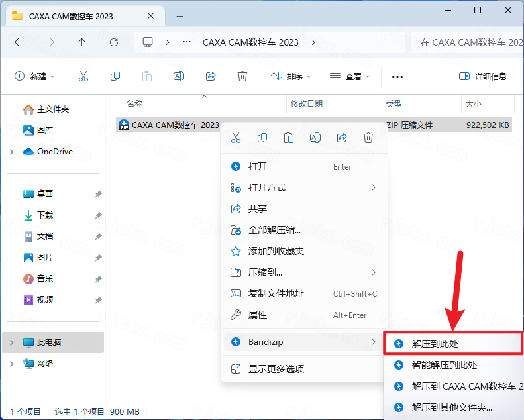Image resolution: width=524 pixels, height=420 pixels.
Task: Click the share icon in the toolbar
Action: click(x=211, y=76)
